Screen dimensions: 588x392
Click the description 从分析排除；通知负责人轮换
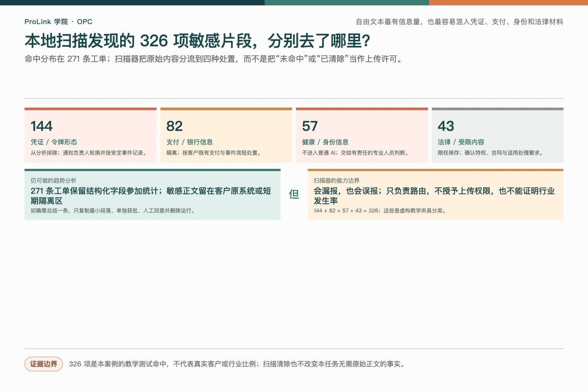(x=90, y=153)
